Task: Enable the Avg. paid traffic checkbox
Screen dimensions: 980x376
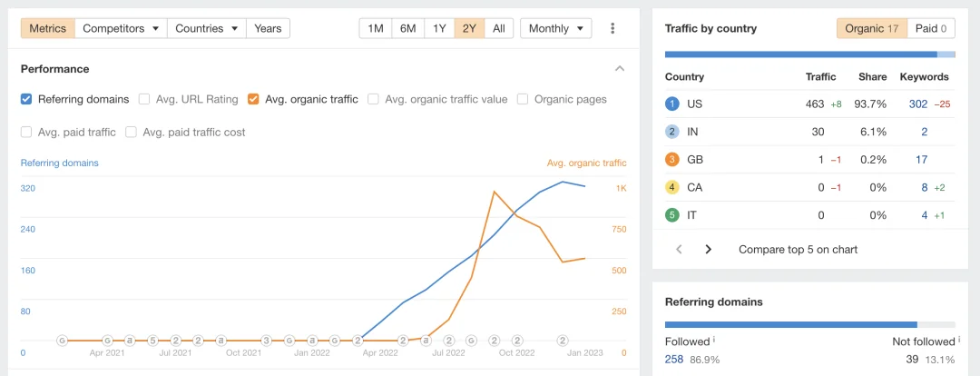Action: pos(26,132)
